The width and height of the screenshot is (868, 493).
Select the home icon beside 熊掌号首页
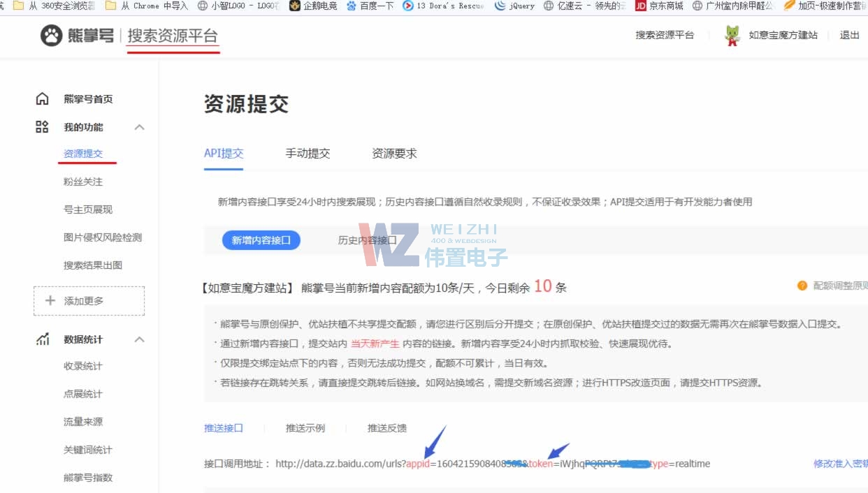click(41, 98)
